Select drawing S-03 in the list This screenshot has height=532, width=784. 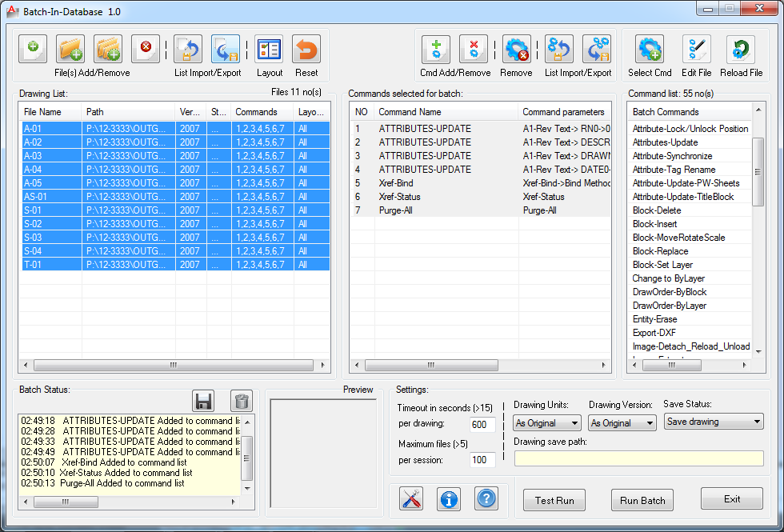[x=175, y=237]
